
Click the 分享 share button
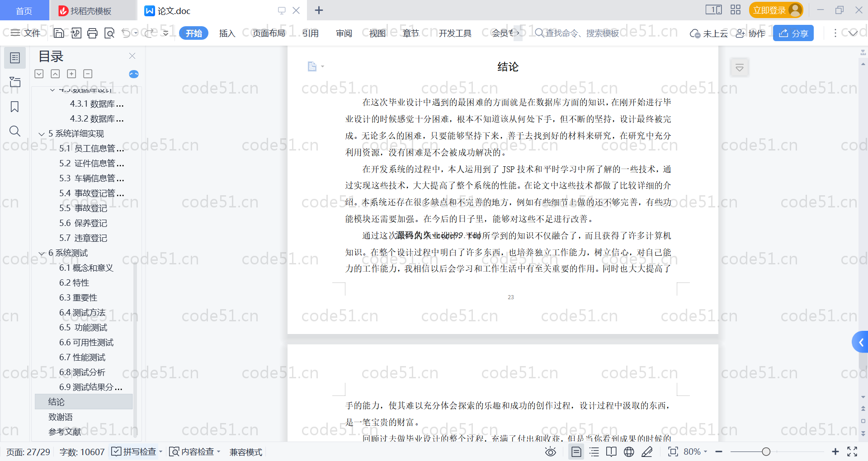793,33
